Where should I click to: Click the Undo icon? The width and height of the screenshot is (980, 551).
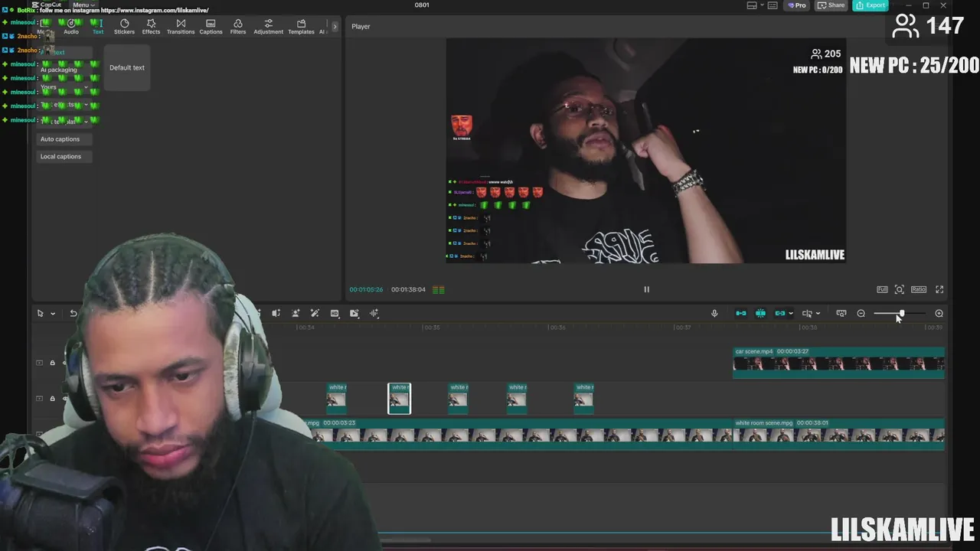(73, 313)
